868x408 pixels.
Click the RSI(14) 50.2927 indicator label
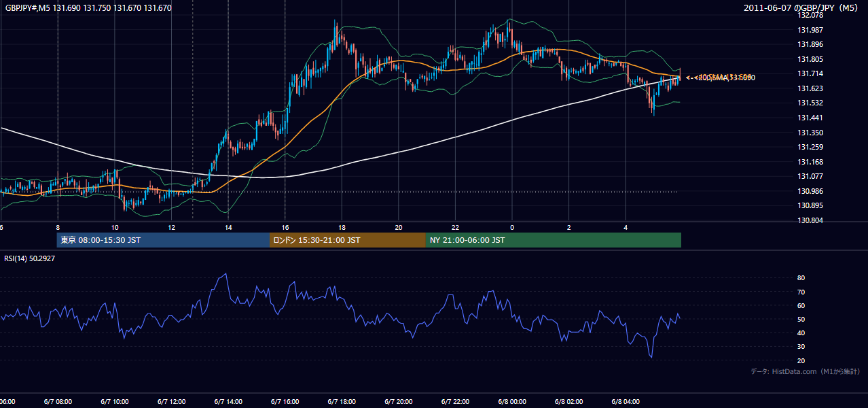[29, 258]
